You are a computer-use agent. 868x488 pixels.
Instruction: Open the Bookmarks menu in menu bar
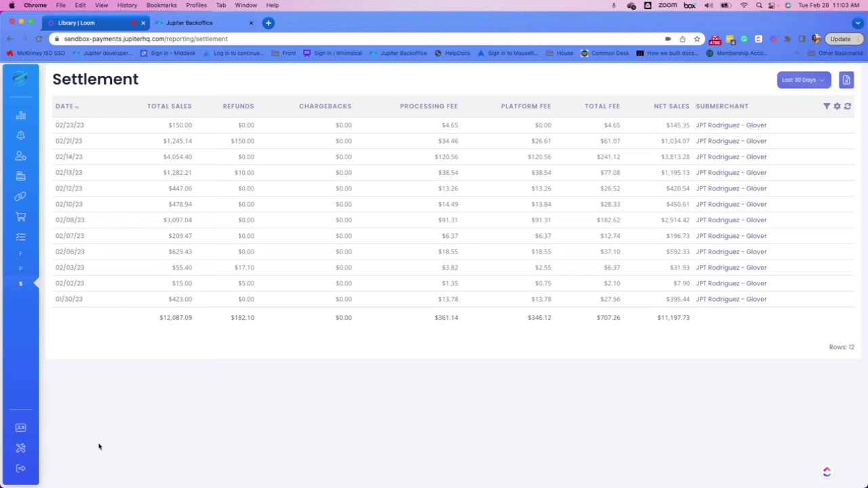point(161,5)
